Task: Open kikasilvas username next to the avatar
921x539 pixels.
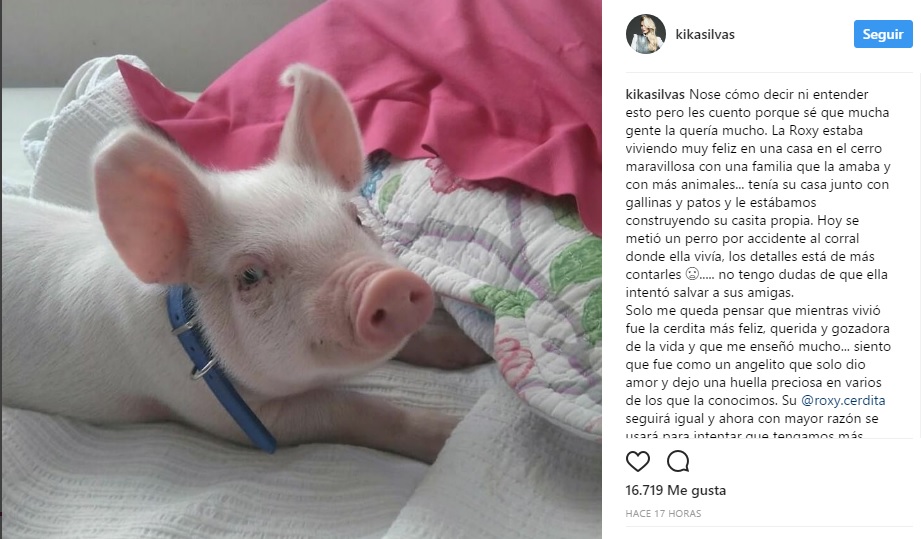Action: [705, 35]
